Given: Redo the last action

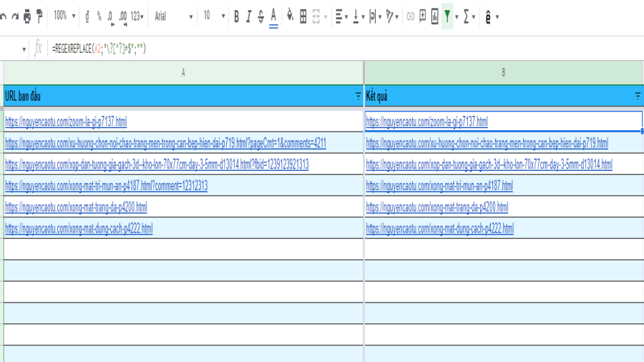Looking at the screenshot, I should click(15, 16).
